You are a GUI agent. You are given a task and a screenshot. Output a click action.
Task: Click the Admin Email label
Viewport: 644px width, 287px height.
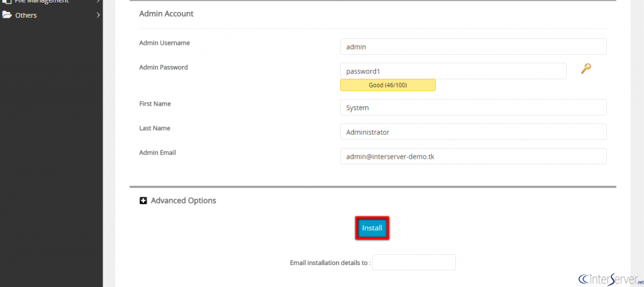(157, 152)
